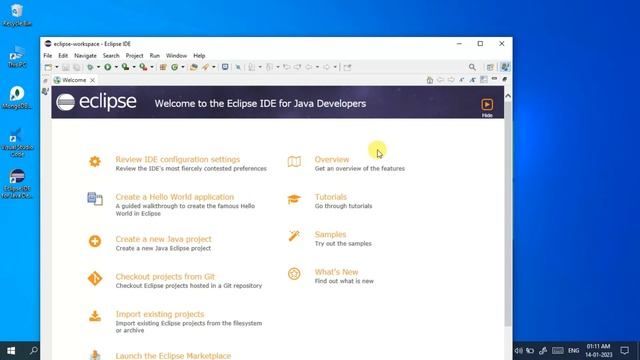Open the Navigate menu

click(85, 56)
